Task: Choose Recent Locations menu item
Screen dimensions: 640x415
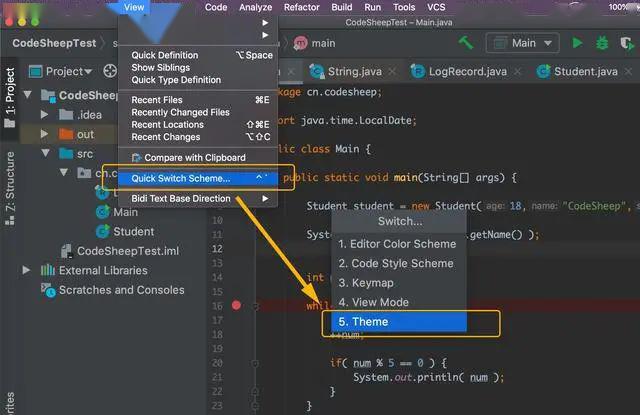Action: point(198,124)
